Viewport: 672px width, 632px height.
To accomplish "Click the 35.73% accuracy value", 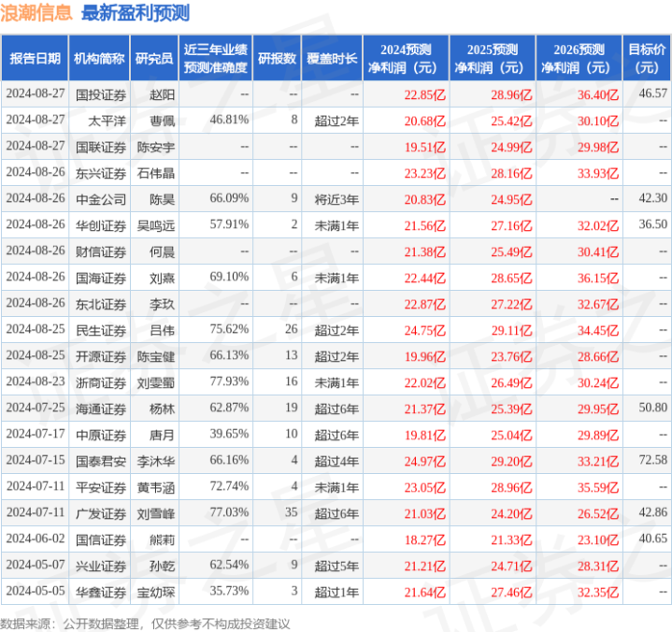I will coord(229,591).
